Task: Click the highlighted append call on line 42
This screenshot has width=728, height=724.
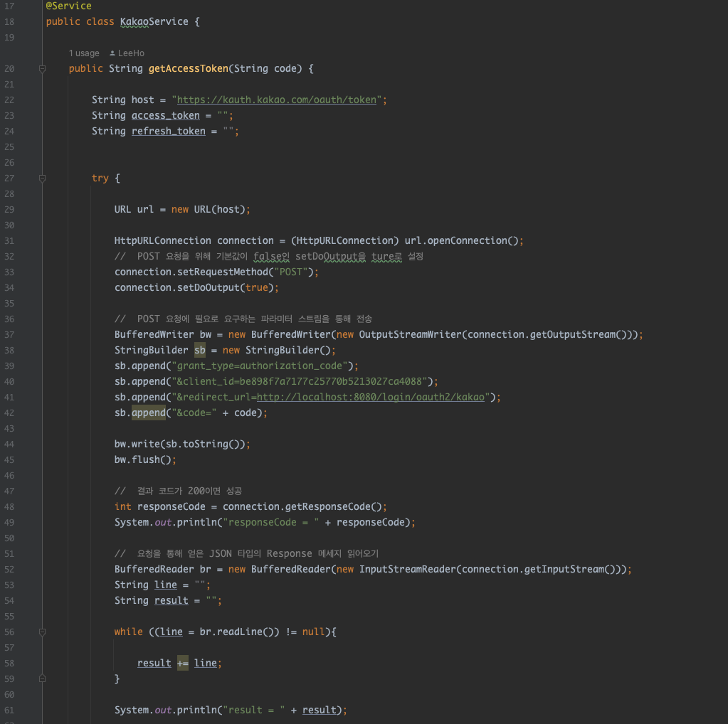Action: pyautogui.click(x=149, y=412)
